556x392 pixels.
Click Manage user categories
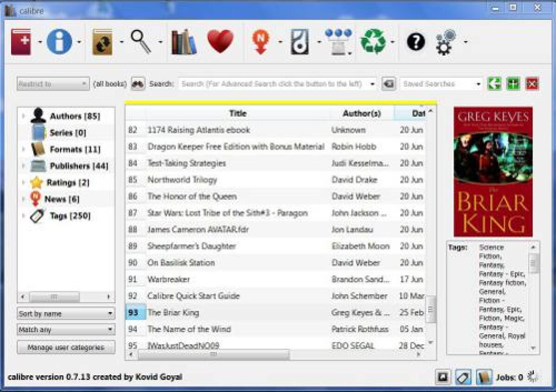65,347
